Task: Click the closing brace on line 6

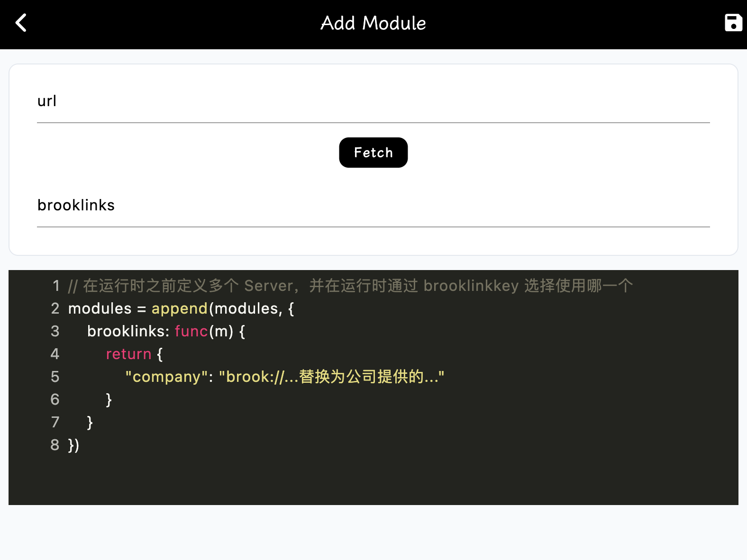Action: (x=109, y=399)
